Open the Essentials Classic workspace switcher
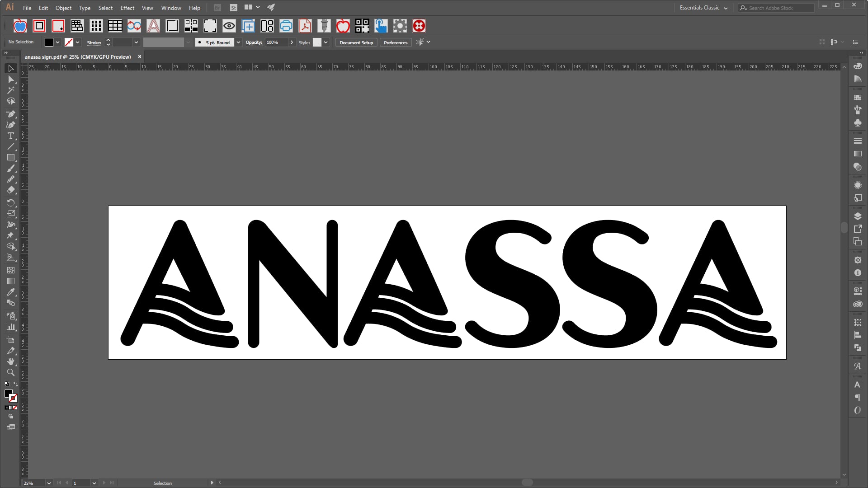868x488 pixels. pos(703,8)
